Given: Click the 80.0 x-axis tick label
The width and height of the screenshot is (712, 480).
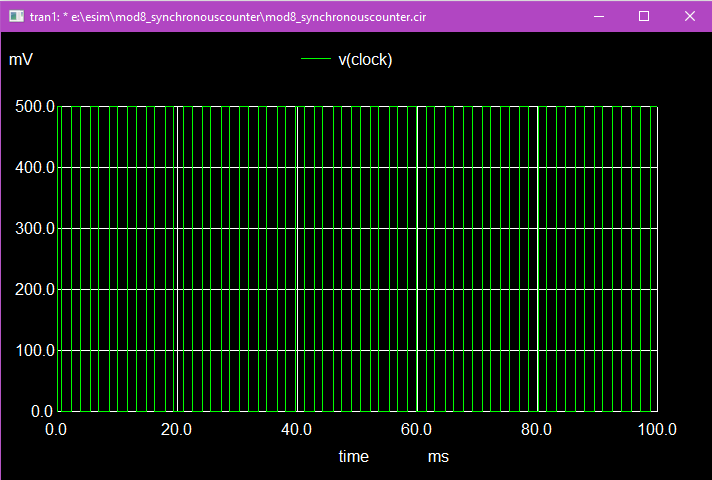Looking at the screenshot, I should [536, 429].
